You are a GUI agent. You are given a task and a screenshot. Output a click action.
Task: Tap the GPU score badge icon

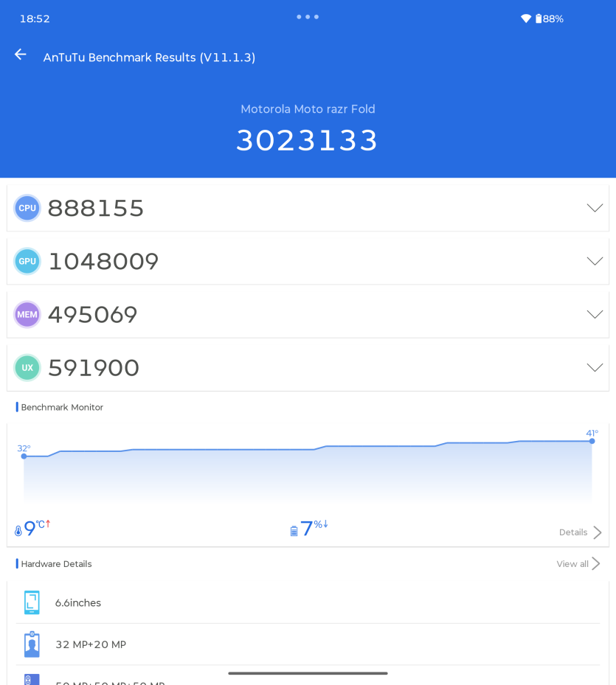click(27, 261)
